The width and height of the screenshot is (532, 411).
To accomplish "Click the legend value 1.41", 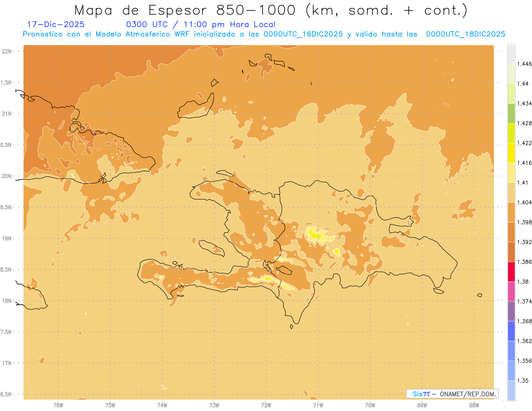I will click(523, 183).
